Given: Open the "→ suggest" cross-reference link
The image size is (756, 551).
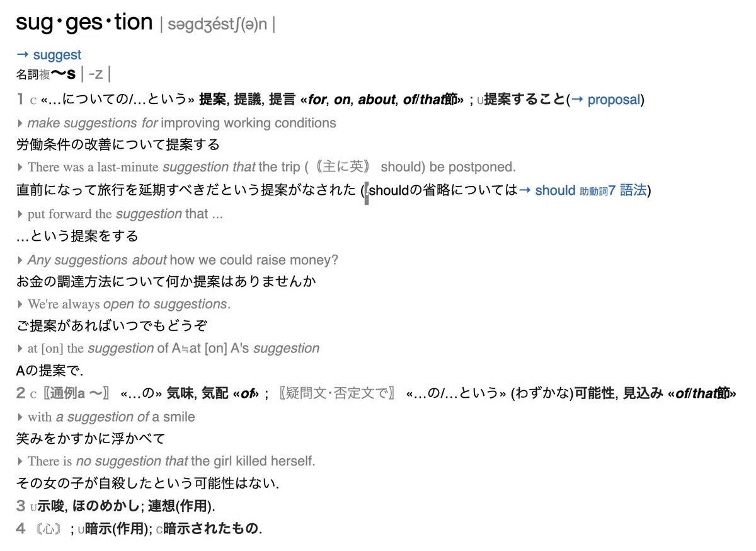Looking at the screenshot, I should pyautogui.click(x=49, y=55).
